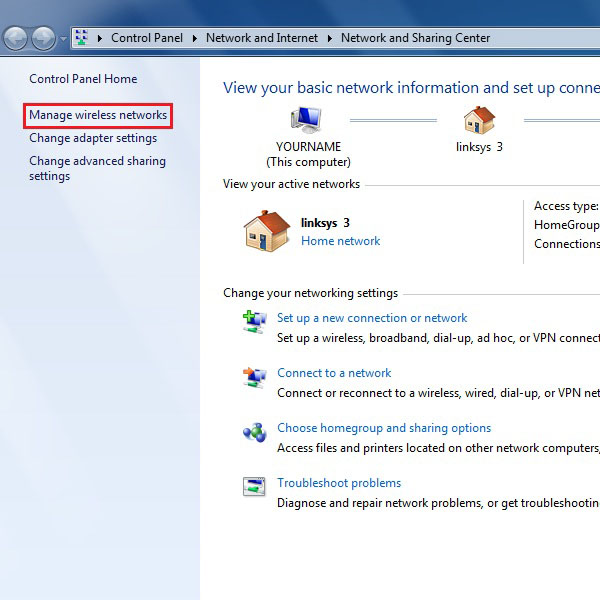Open Control Panel Home link
Screen dimensions: 600x600
click(x=83, y=79)
